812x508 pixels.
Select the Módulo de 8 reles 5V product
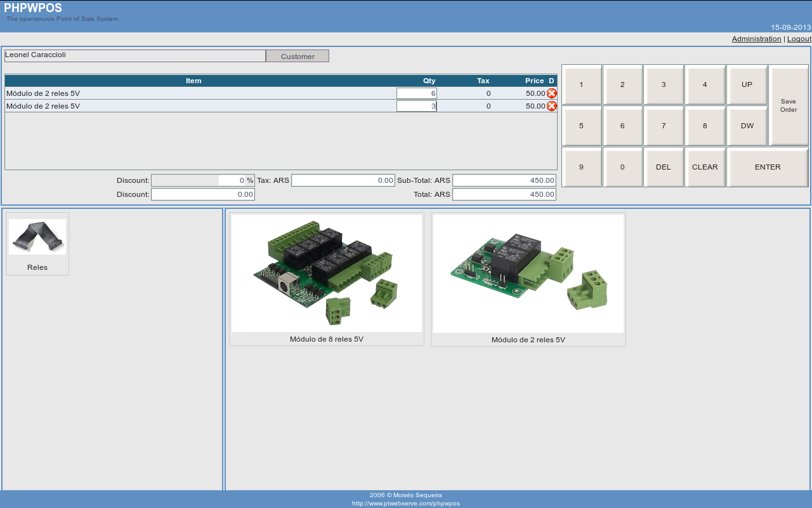pyautogui.click(x=326, y=273)
